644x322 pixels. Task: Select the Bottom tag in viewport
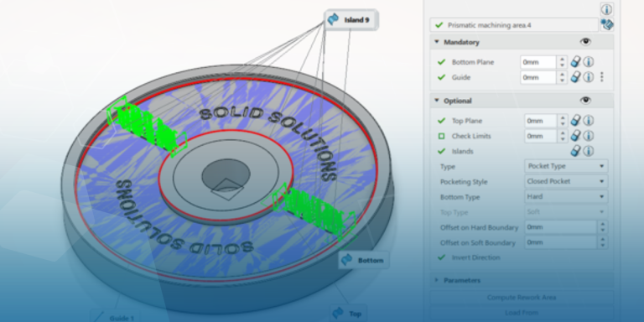pos(363,260)
